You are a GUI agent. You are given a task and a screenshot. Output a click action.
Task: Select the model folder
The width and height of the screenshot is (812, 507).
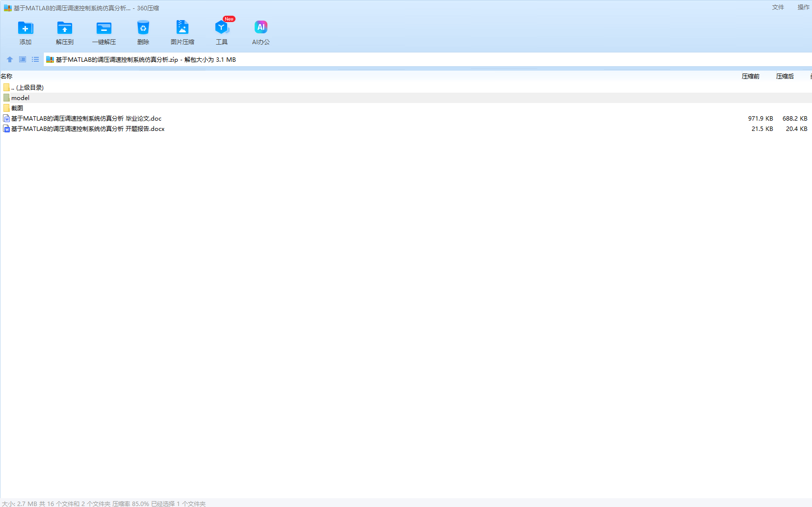[x=20, y=98]
